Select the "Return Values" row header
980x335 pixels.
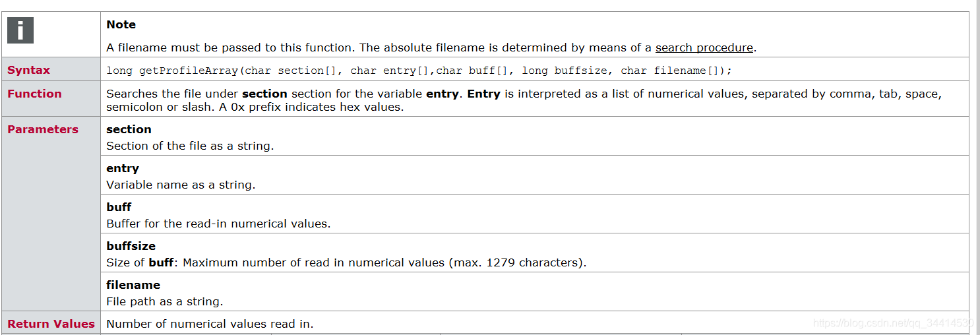coord(51,324)
